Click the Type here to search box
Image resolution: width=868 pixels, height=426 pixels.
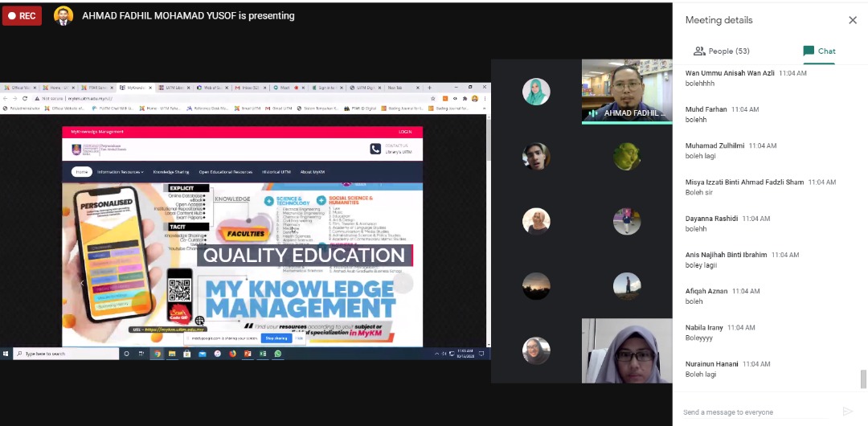coord(65,354)
